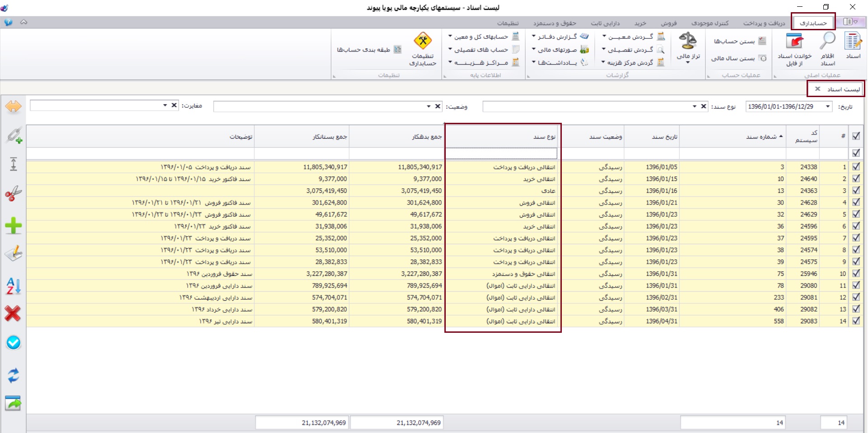Click the export green arrow icon

14,403
